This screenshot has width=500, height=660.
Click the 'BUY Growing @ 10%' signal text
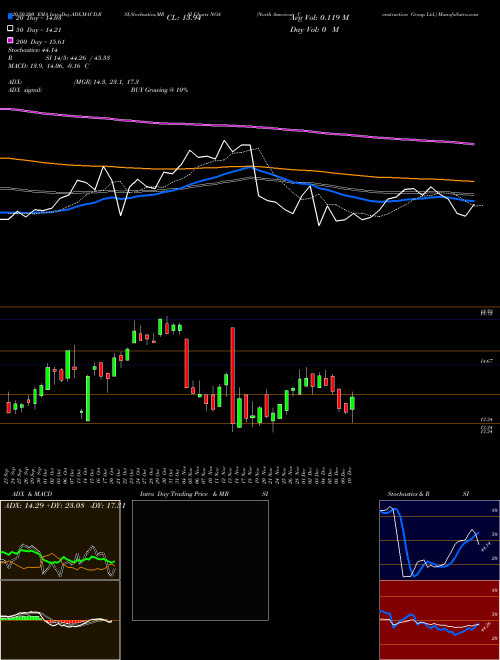pyautogui.click(x=159, y=90)
